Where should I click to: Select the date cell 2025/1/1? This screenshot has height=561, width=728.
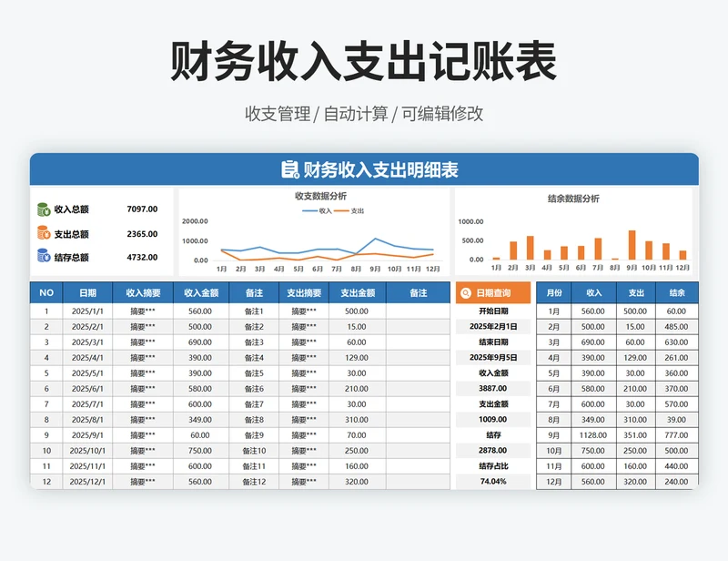click(87, 311)
